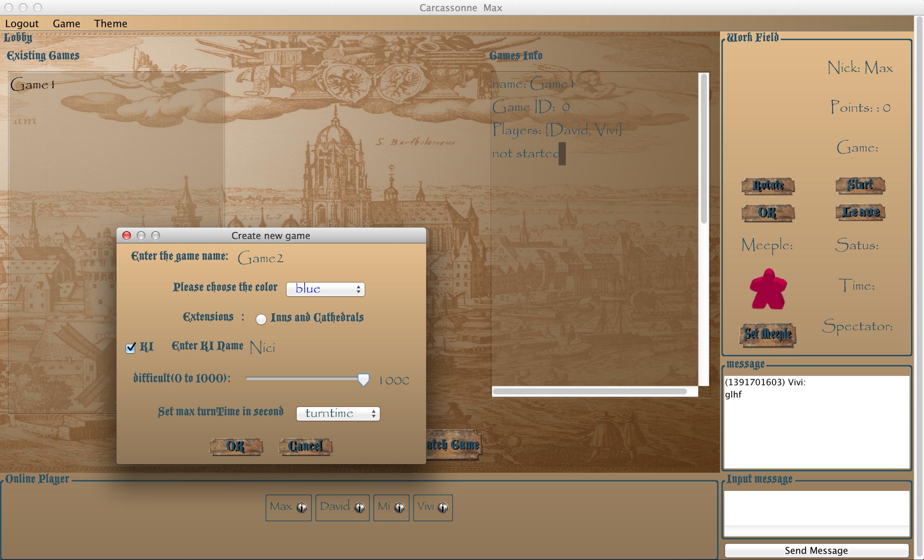924x560 pixels.
Task: Click the info icon beside Mi player
Action: point(400,508)
